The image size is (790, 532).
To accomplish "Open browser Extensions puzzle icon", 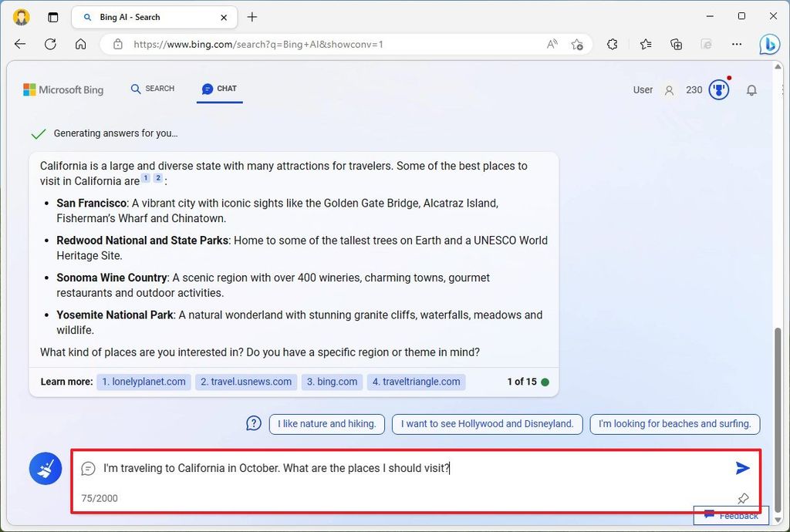I will pyautogui.click(x=612, y=44).
